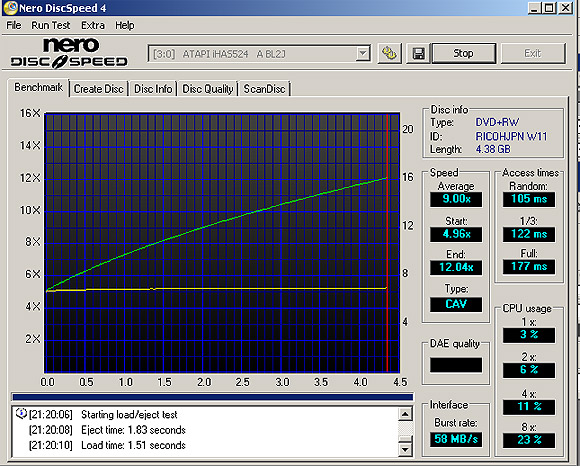
Task: Click the Exit button
Action: tap(533, 54)
